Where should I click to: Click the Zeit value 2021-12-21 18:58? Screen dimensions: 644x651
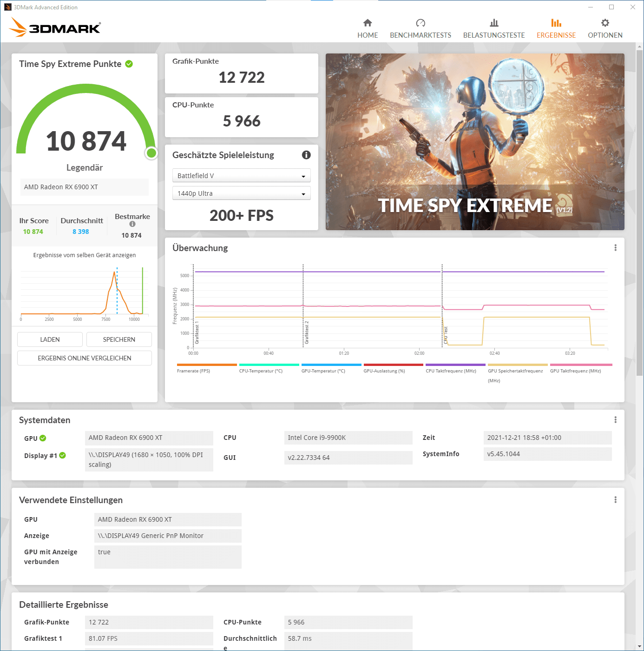[548, 438]
